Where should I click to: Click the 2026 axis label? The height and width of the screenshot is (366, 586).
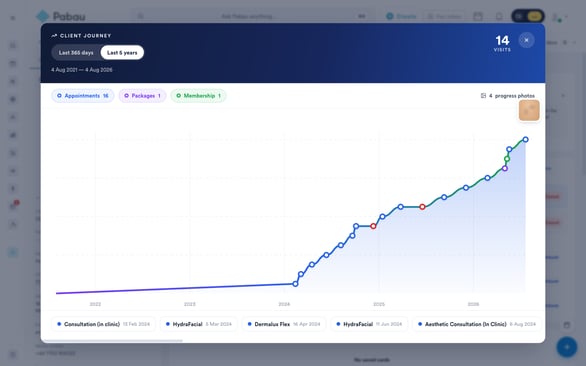click(x=473, y=304)
